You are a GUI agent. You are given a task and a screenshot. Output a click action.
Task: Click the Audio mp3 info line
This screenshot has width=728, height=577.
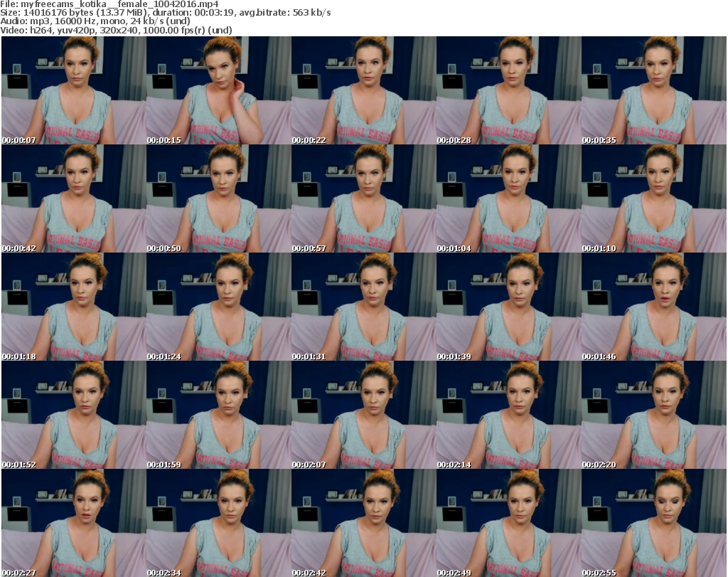pos(95,21)
